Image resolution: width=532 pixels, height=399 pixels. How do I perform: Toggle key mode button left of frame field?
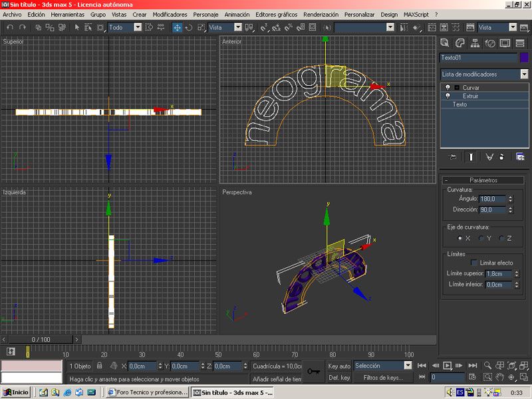point(422,377)
